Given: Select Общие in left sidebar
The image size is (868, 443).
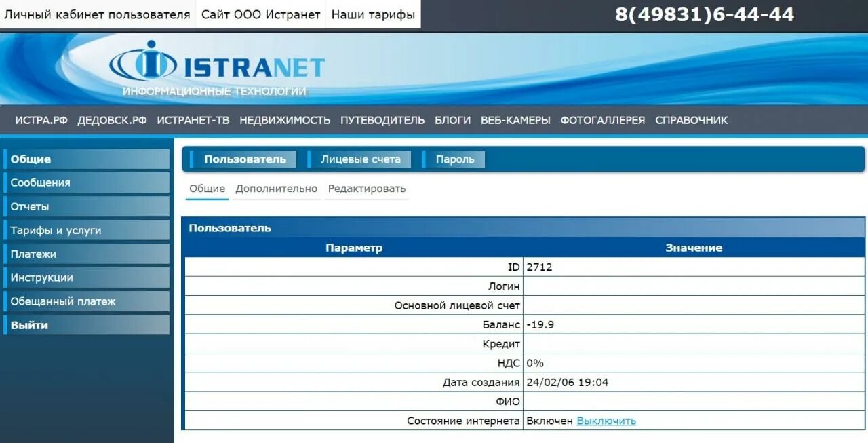Looking at the screenshot, I should (86, 159).
